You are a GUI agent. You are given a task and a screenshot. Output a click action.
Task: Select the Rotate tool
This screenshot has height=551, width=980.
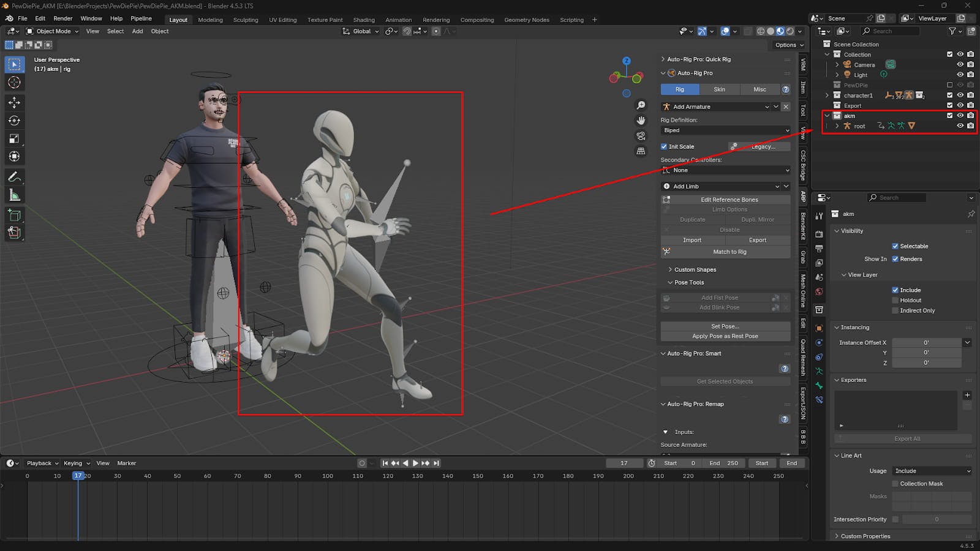click(x=14, y=121)
